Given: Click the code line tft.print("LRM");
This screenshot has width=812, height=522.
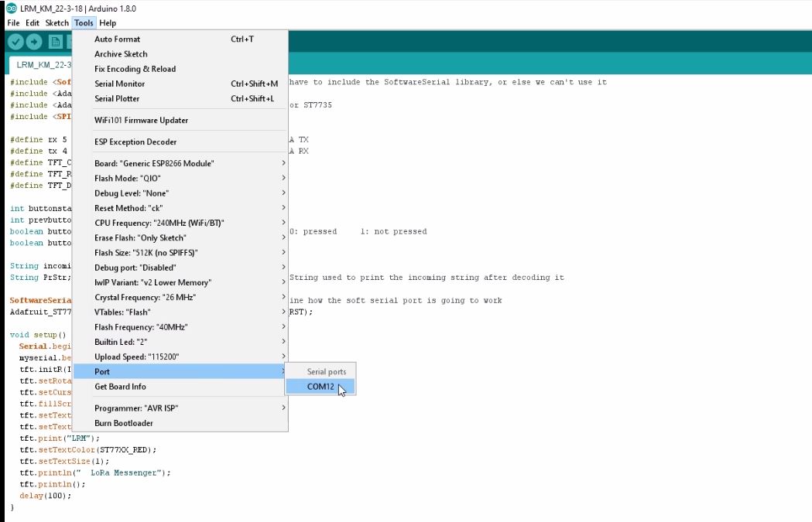Looking at the screenshot, I should coord(60,438).
